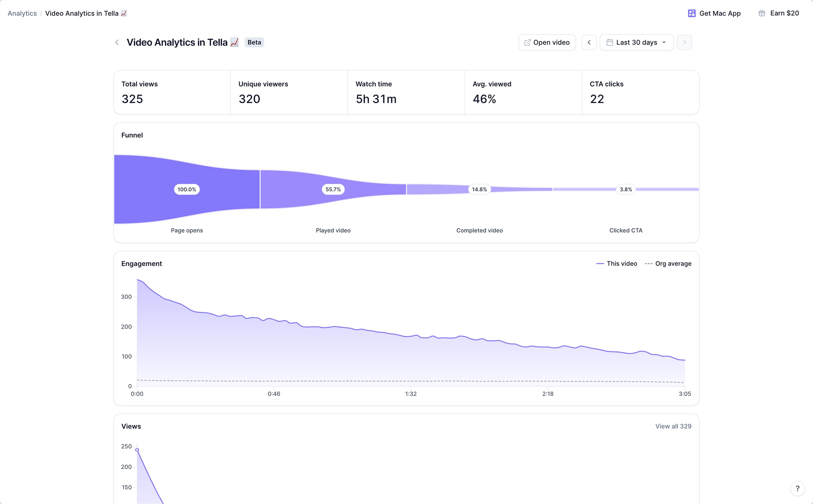Image resolution: width=813 pixels, height=504 pixels.
Task: Select the CTA clicks stat card
Action: click(640, 92)
